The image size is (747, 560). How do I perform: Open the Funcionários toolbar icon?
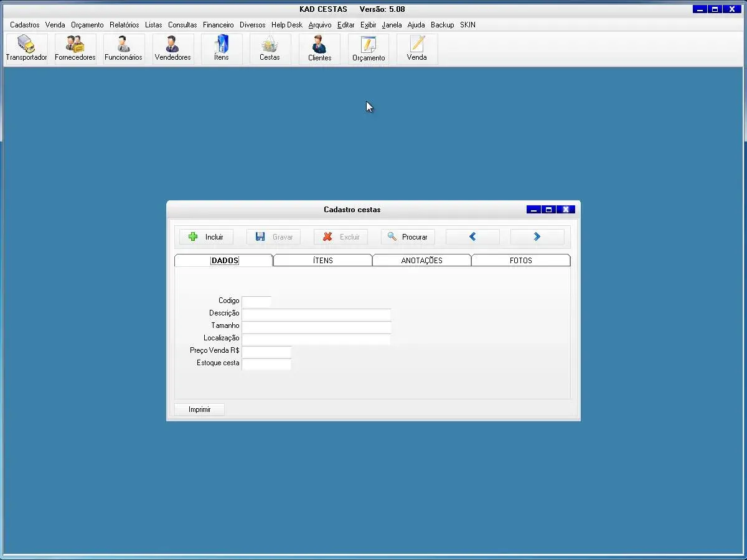(x=123, y=49)
